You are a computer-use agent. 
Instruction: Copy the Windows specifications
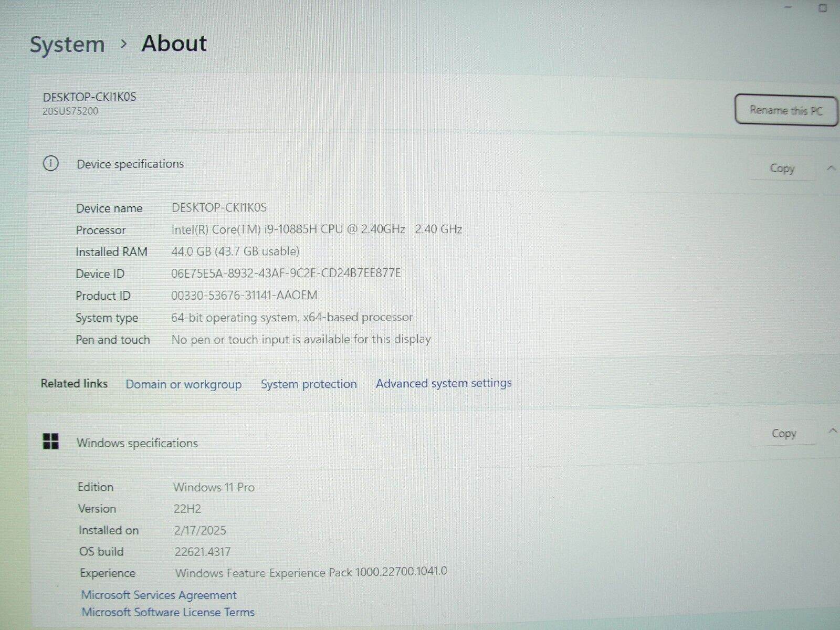point(783,434)
